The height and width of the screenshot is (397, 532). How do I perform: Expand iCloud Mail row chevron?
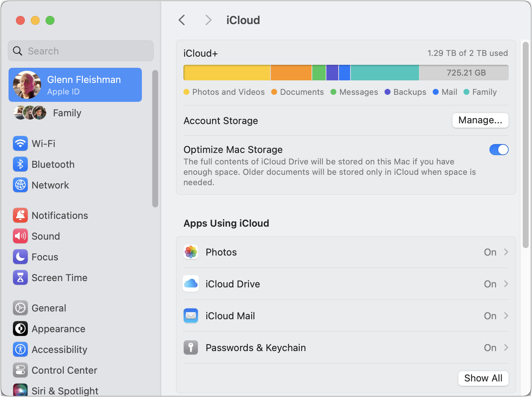(506, 316)
